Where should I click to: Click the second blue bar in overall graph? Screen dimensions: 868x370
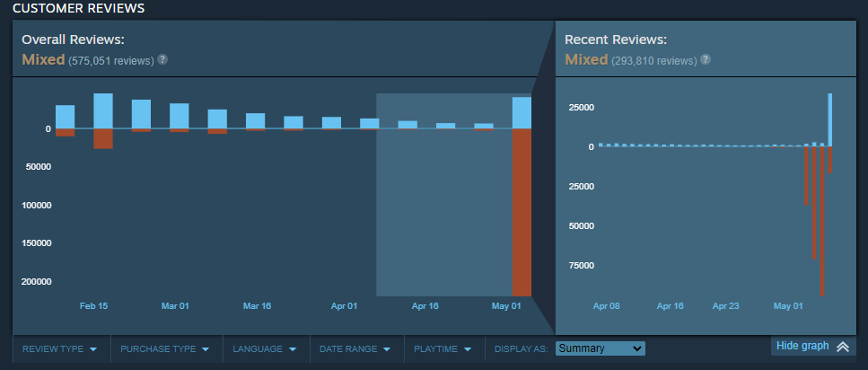(103, 111)
